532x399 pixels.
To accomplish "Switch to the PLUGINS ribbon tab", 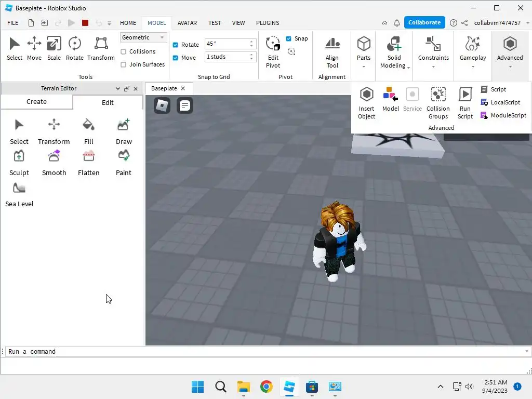I will (x=268, y=23).
